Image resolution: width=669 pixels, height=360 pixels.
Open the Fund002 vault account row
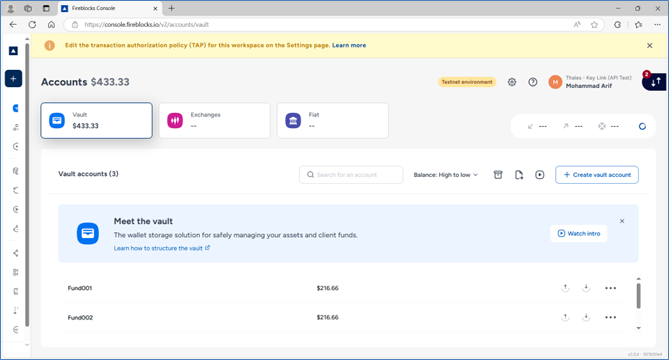[x=344, y=317]
